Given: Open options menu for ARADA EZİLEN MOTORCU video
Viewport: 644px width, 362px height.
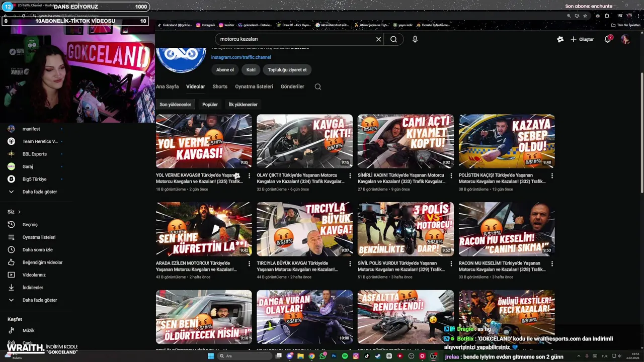Looking at the screenshot, I should pyautogui.click(x=249, y=264).
